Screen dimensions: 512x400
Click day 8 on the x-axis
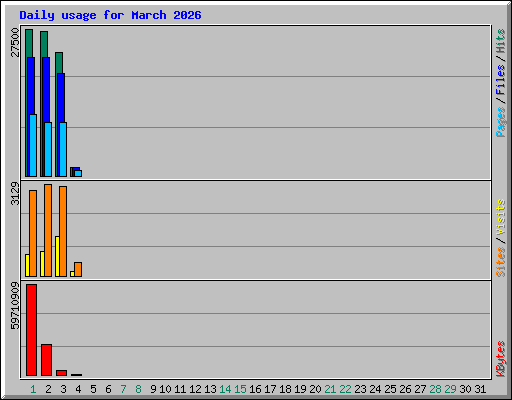click(x=138, y=389)
